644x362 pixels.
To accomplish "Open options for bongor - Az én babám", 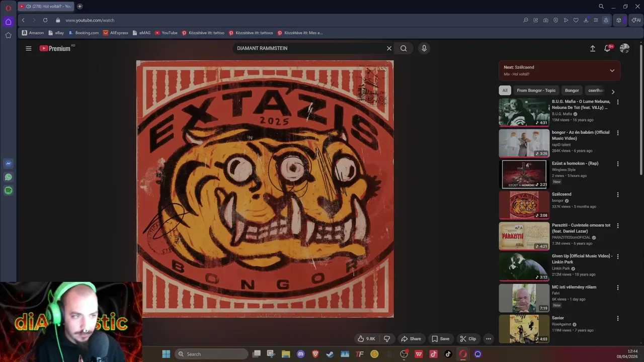I will coord(618,133).
